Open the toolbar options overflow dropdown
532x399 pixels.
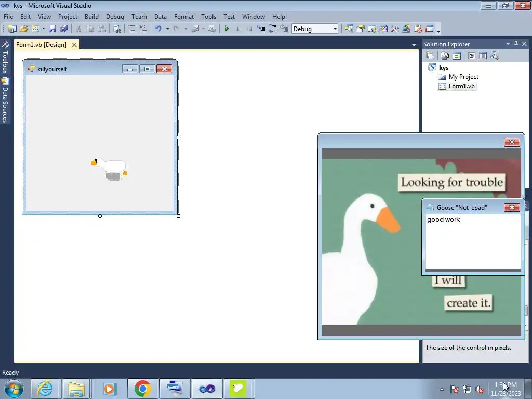(438, 30)
